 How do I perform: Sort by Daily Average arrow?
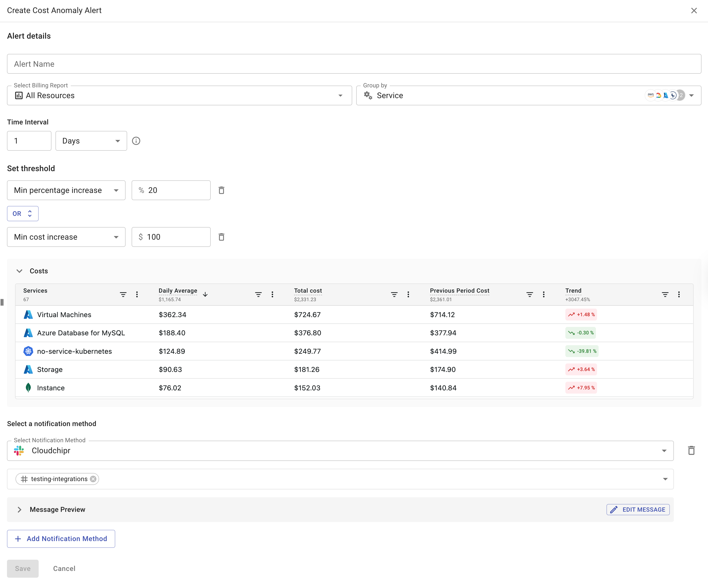coord(205,294)
